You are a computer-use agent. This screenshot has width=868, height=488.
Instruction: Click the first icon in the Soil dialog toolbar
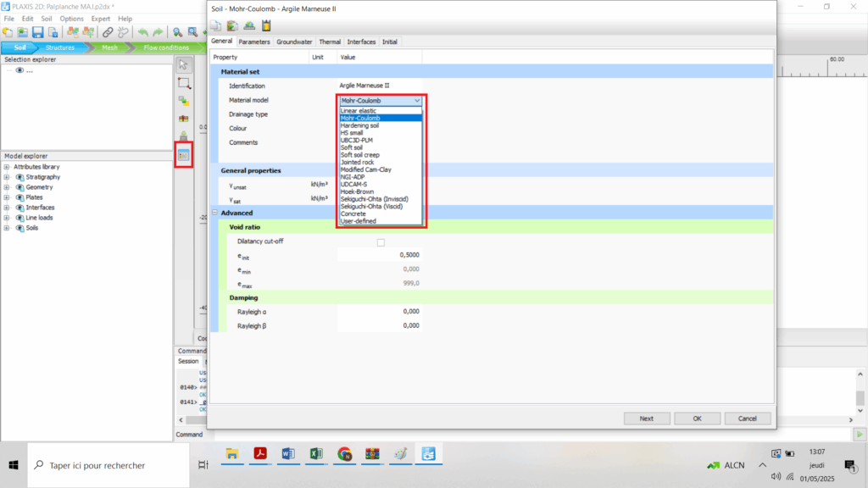point(216,25)
